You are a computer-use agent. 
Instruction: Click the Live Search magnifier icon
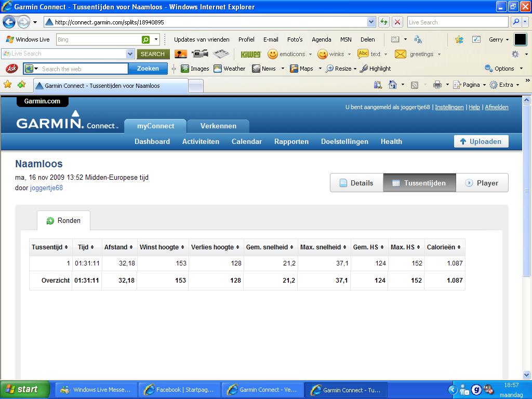pos(516,22)
